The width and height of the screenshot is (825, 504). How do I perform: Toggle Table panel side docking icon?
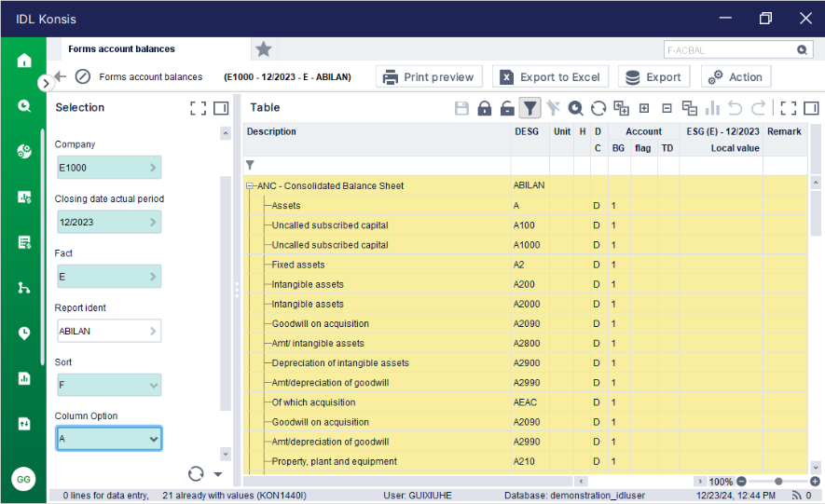(x=811, y=108)
